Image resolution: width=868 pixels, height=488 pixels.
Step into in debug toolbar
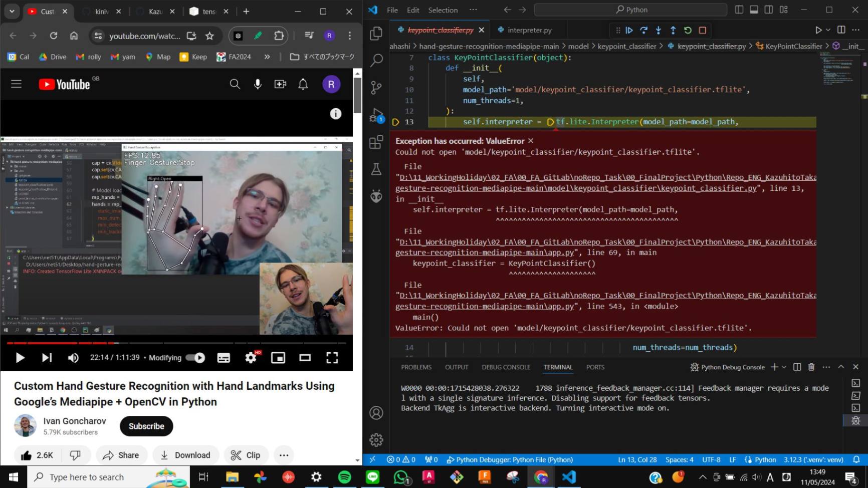[659, 30]
